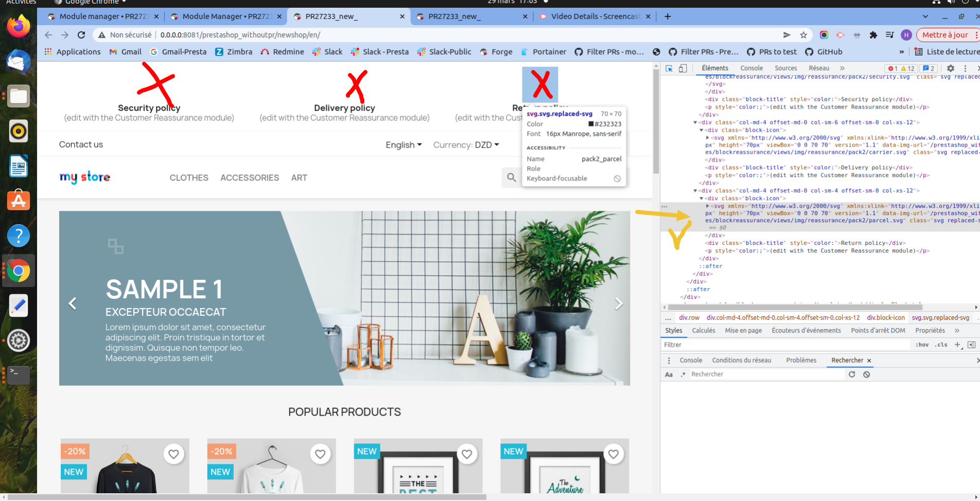Select the element inspector tool in DevTools
The image size is (980, 501).
670,68
